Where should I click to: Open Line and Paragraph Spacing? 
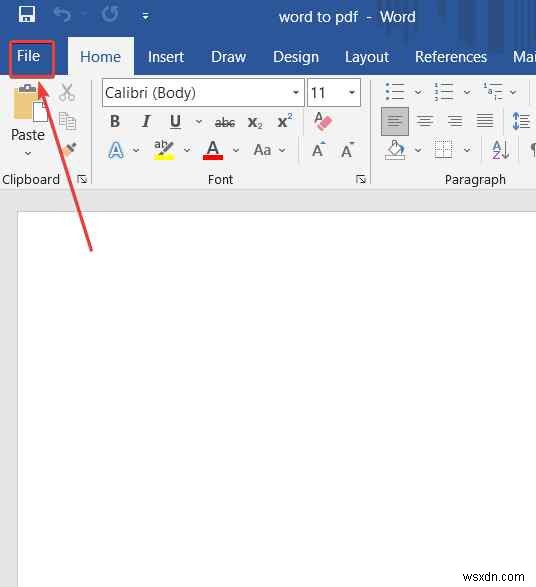click(x=521, y=121)
